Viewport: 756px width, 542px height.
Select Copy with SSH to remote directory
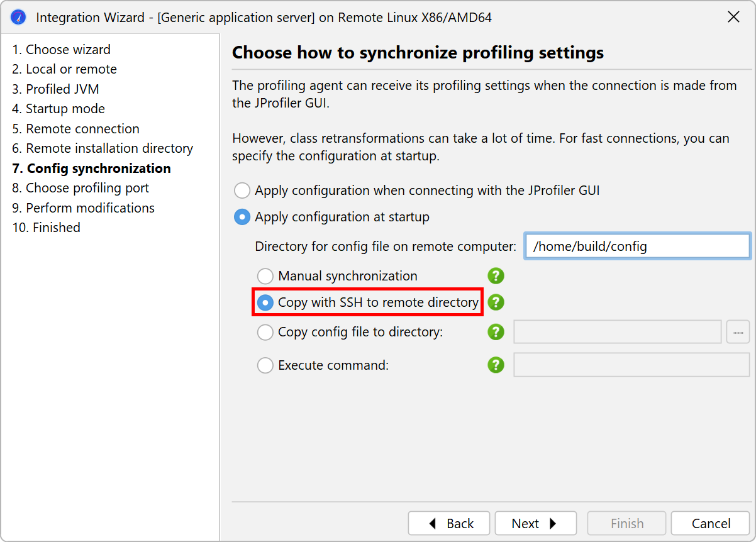[x=266, y=302]
